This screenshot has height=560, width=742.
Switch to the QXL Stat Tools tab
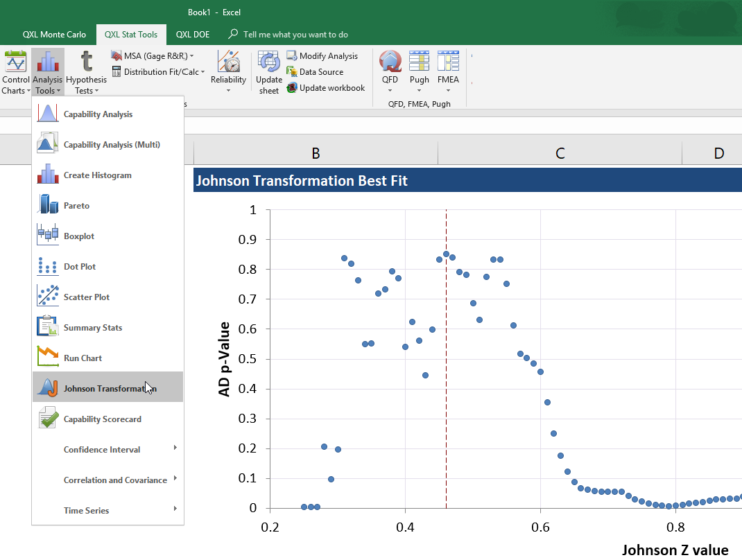click(x=131, y=35)
